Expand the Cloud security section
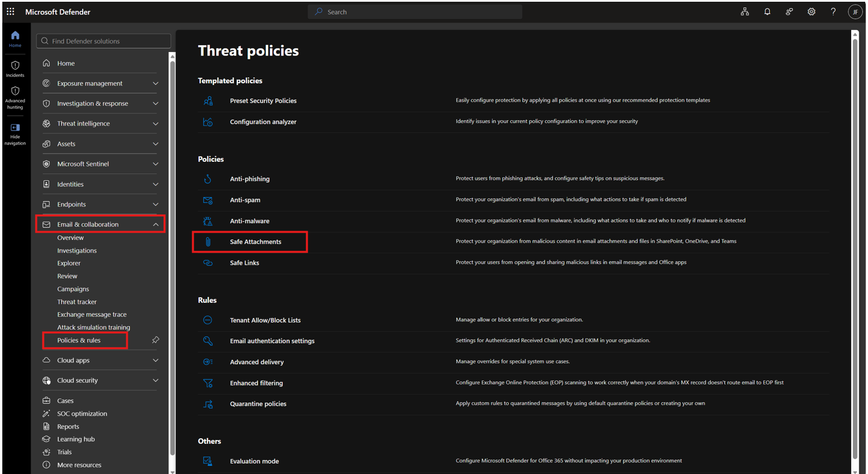This screenshot has width=868, height=474. pos(156,380)
